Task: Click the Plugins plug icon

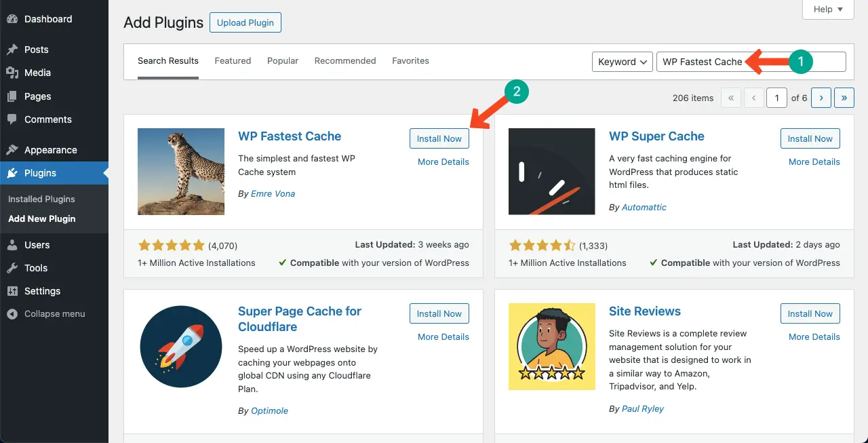Action: pos(12,173)
